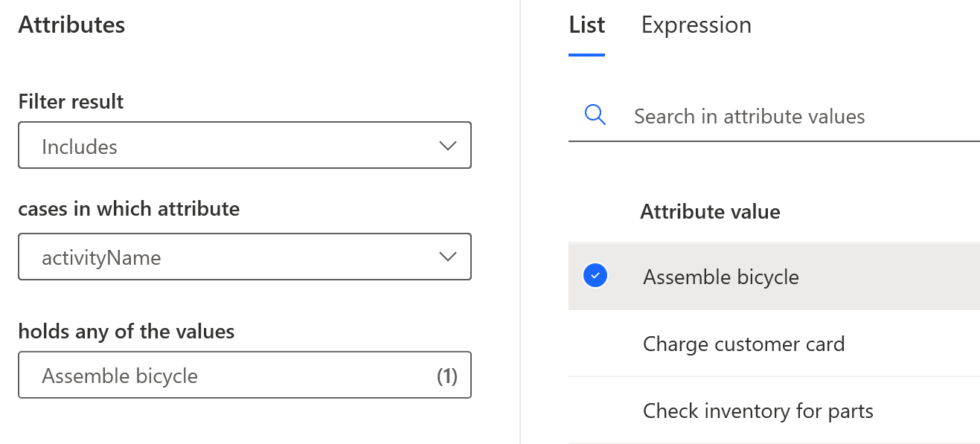
Task: Click the chevron on the activityName dropdown
Action: coord(448,257)
